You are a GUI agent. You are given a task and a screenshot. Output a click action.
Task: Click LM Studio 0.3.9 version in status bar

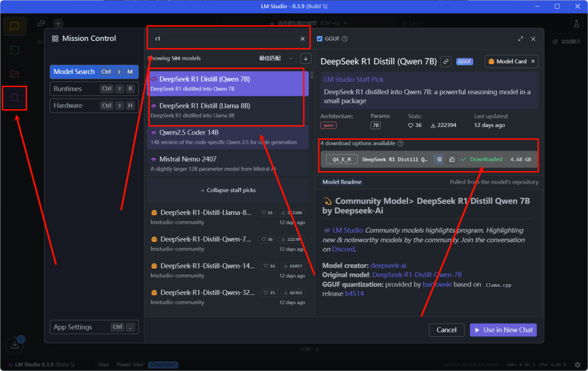point(45,364)
